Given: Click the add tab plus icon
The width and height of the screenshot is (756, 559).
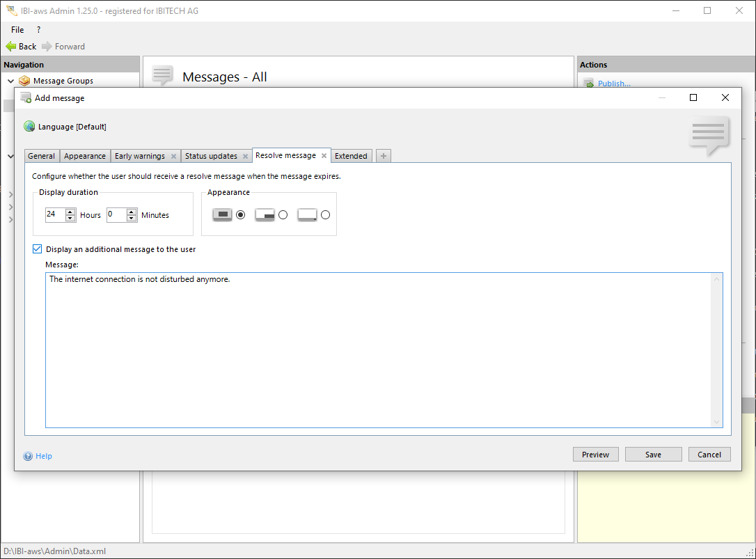Looking at the screenshot, I should [x=383, y=156].
